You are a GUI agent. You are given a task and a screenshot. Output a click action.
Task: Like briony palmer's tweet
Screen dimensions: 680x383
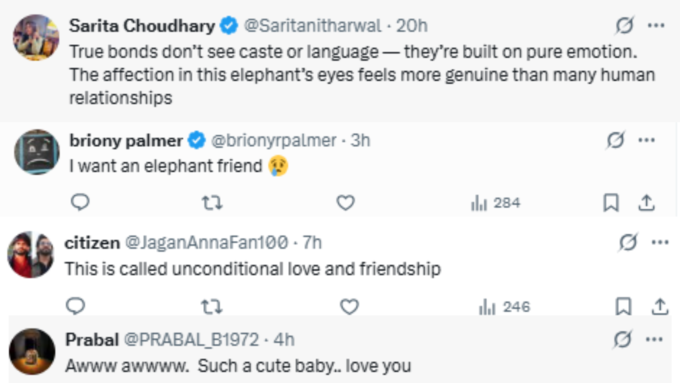346,203
